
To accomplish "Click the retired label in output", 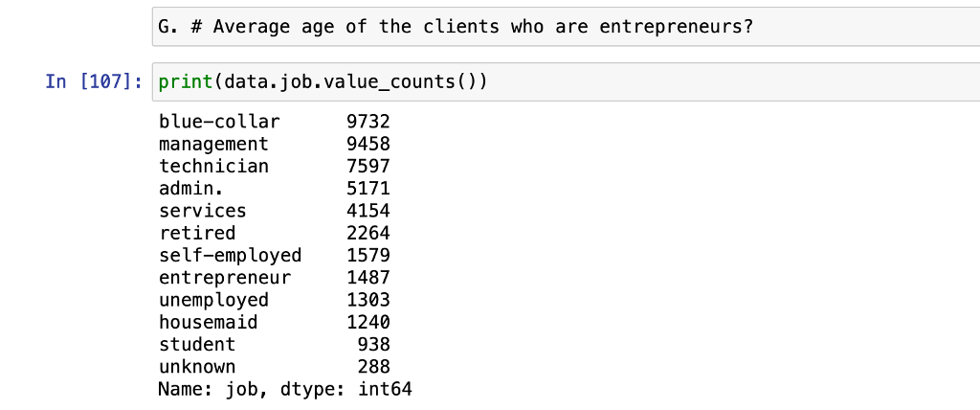I will point(197,233).
